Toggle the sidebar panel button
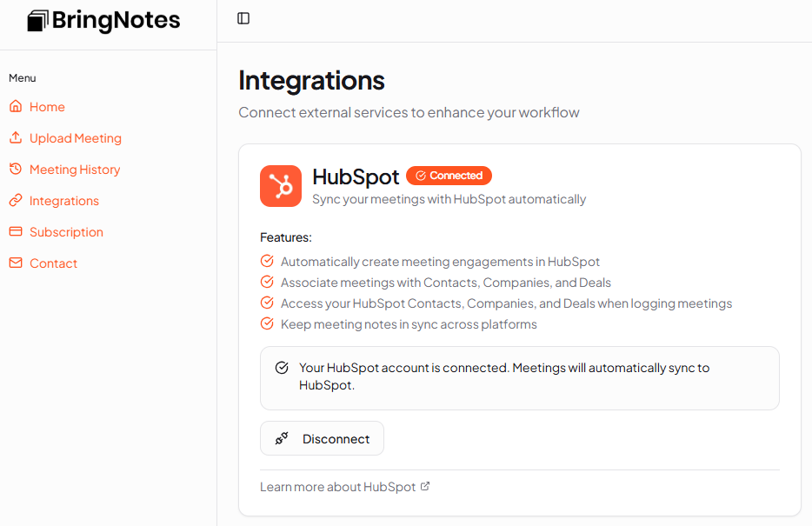The image size is (812, 526). click(x=242, y=17)
